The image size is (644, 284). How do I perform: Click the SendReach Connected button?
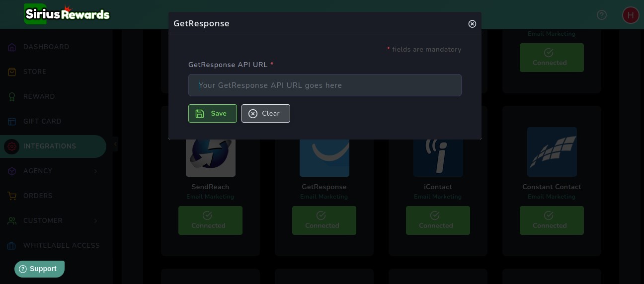coord(210,220)
